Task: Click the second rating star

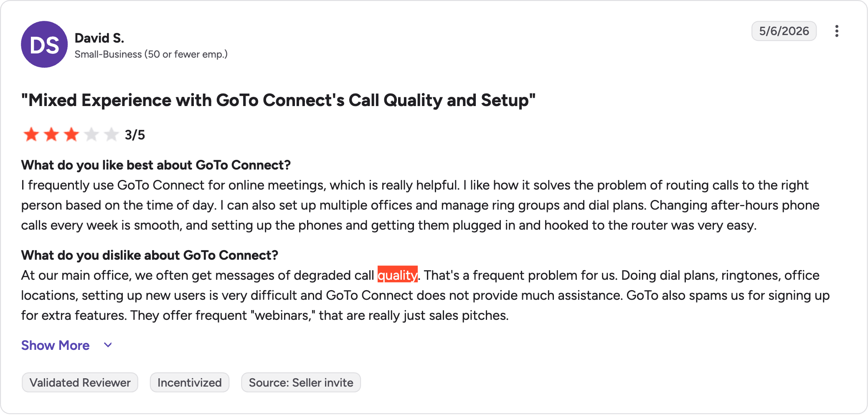Action: 51,135
